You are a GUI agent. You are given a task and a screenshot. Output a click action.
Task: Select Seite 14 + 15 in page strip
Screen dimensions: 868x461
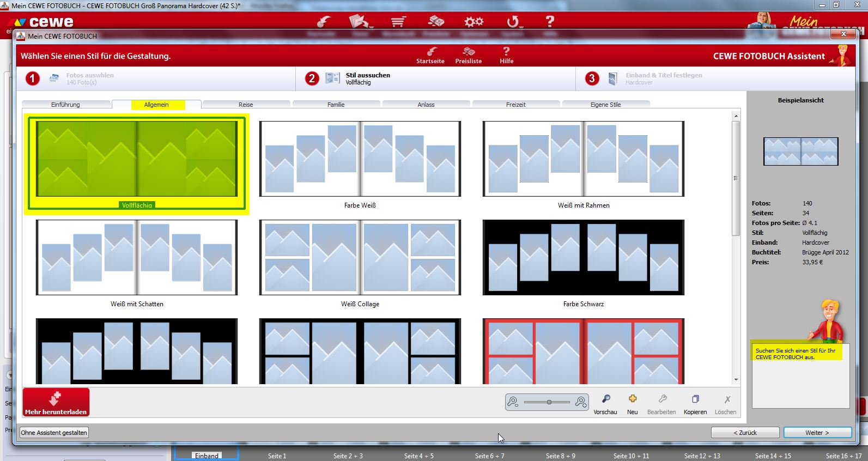tap(773, 456)
